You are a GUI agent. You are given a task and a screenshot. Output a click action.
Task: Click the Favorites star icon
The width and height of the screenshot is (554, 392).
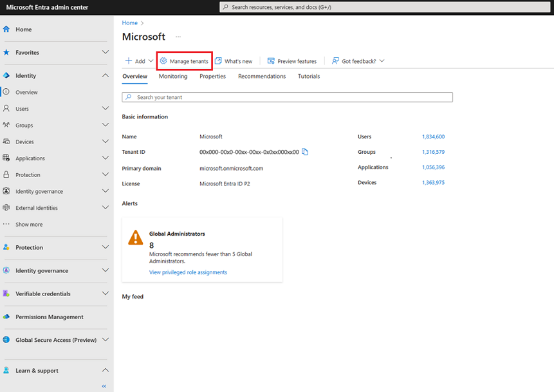tap(6, 52)
